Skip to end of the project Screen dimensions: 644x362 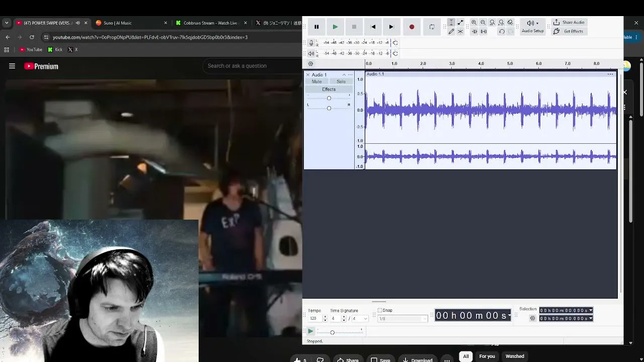(391, 27)
